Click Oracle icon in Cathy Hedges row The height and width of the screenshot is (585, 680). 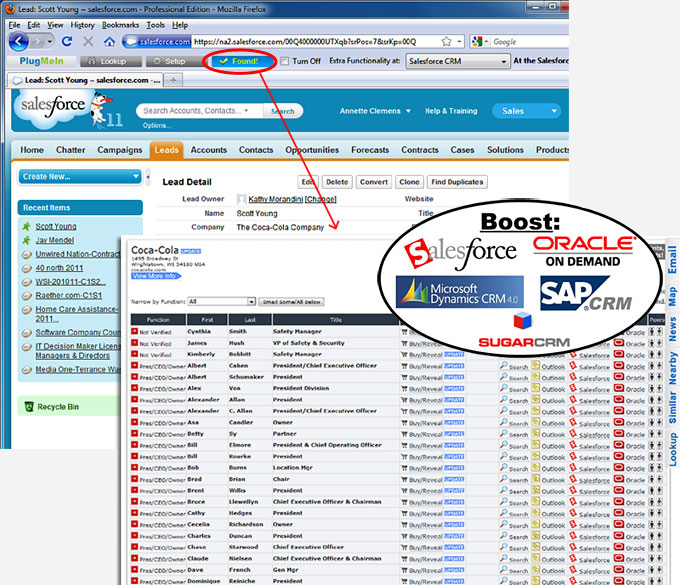click(619, 513)
